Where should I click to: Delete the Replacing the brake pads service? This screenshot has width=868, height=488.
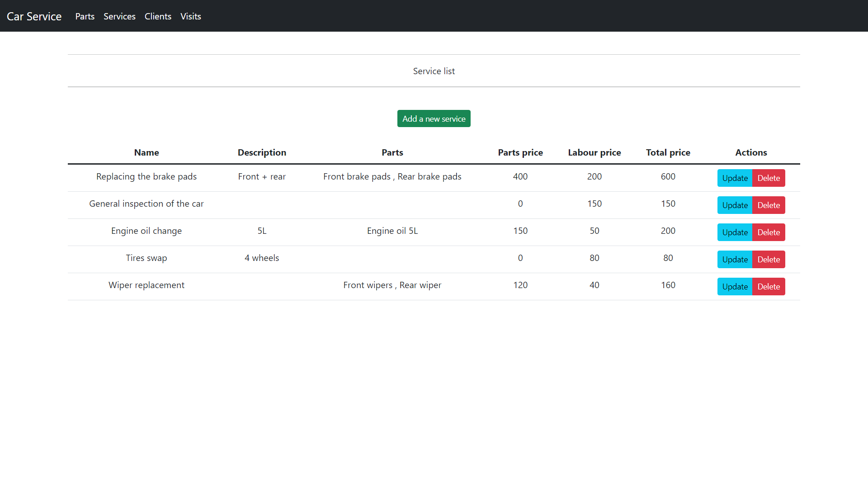tap(769, 178)
